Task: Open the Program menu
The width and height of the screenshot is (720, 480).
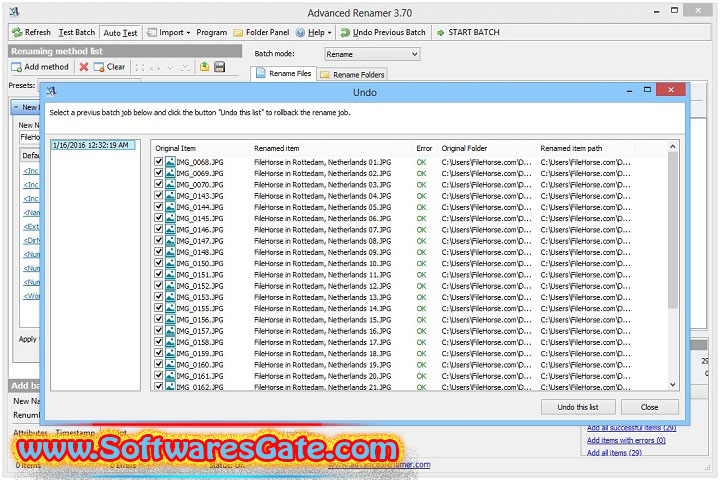Action: tap(211, 32)
